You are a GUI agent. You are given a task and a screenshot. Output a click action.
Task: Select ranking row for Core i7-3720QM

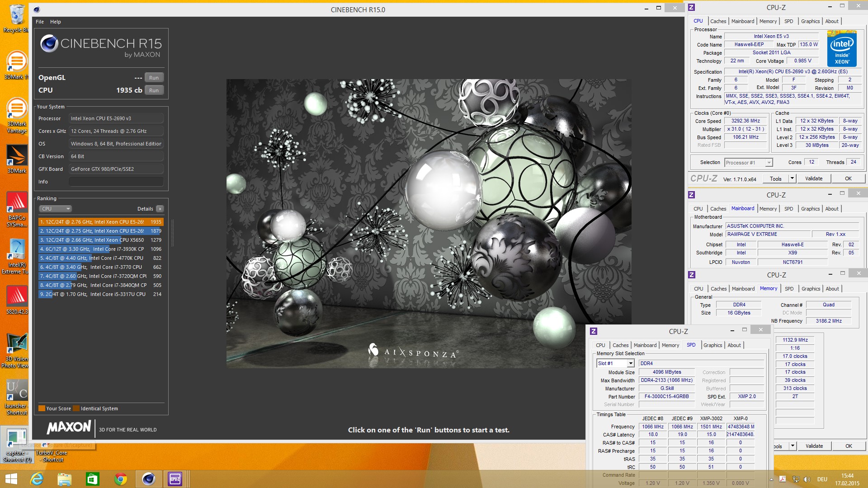(x=101, y=276)
